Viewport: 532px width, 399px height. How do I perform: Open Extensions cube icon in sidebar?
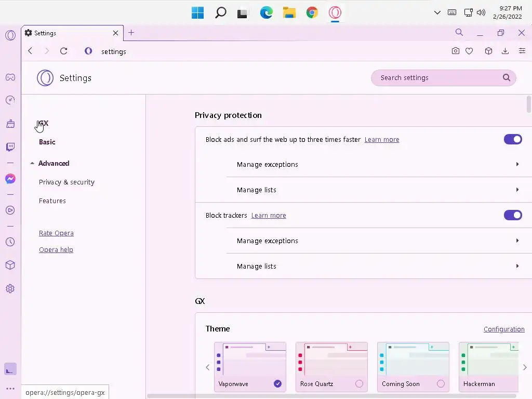click(10, 265)
